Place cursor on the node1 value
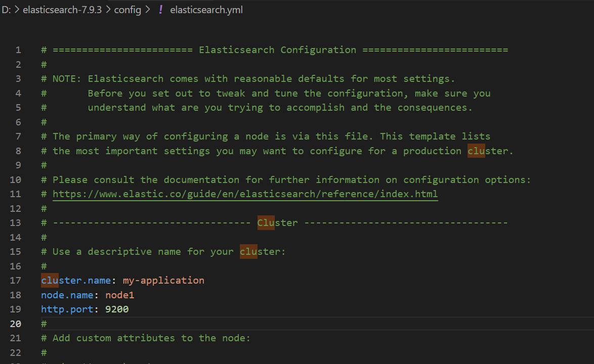This screenshot has height=364, width=594. [x=120, y=295]
